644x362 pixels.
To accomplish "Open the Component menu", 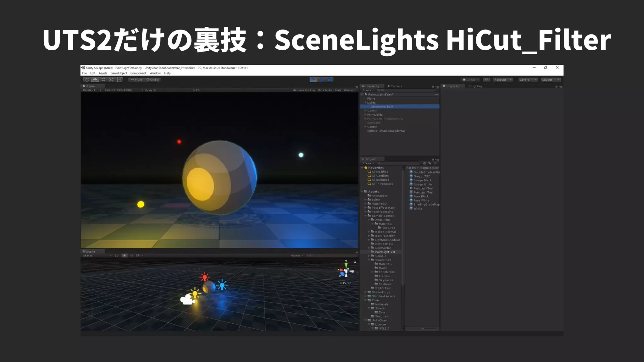I will click(138, 73).
